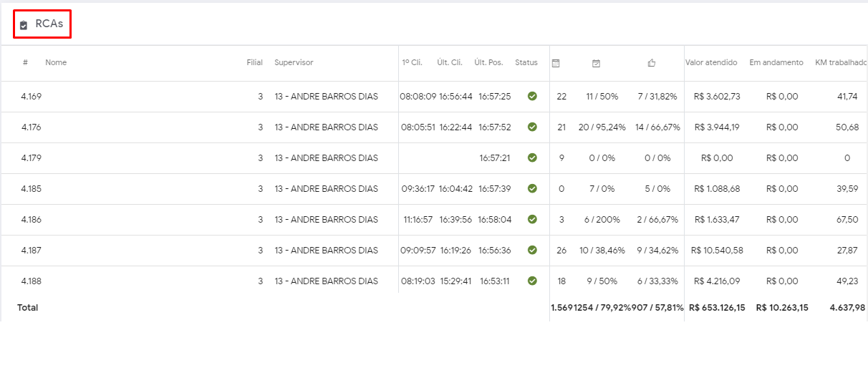Click the calendar list icon column header

pos(556,63)
